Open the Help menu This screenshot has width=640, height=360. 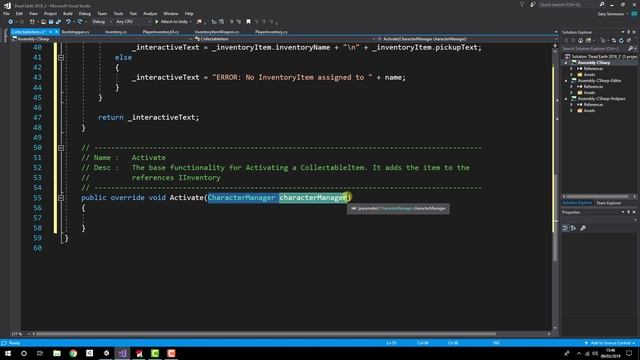[x=189, y=13]
